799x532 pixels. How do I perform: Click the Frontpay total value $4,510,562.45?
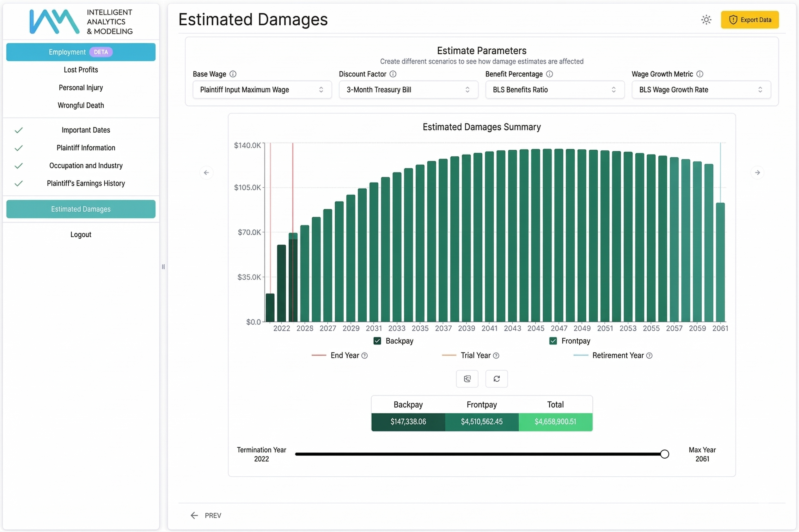pos(482,422)
